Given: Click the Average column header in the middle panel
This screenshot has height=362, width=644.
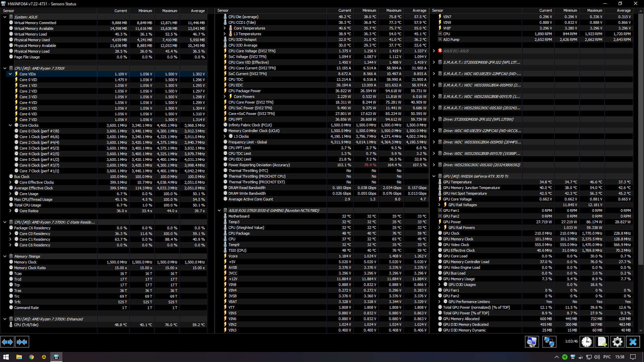Looking at the screenshot, I should coord(419,11).
